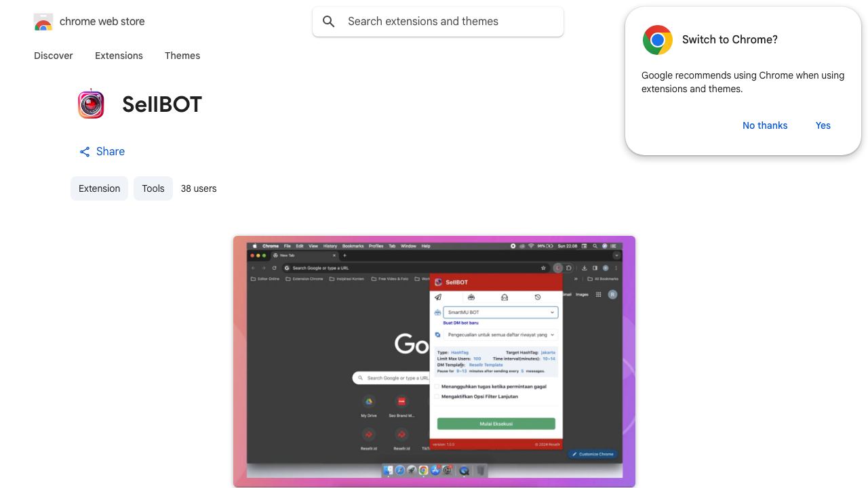This screenshot has height=488, width=868.
Task: Accept switching to Chrome with Yes
Action: (x=823, y=125)
